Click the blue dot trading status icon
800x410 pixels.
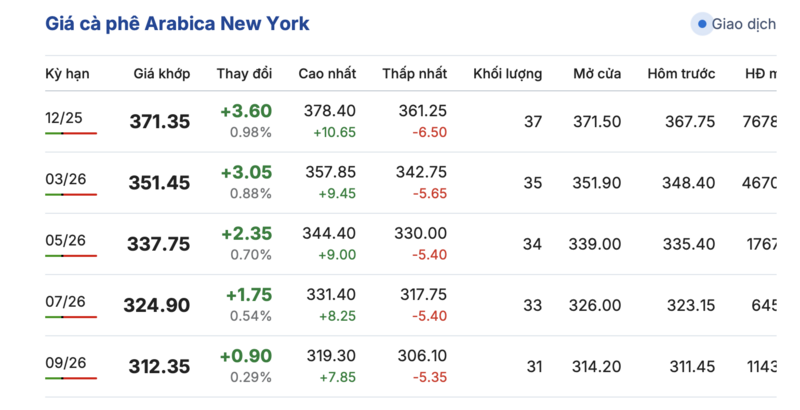702,23
